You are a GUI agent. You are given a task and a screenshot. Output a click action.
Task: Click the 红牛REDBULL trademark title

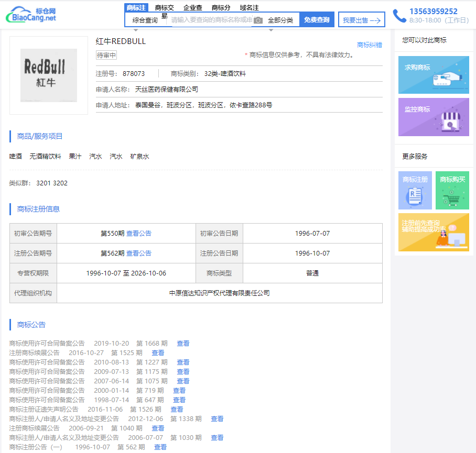tap(121, 41)
